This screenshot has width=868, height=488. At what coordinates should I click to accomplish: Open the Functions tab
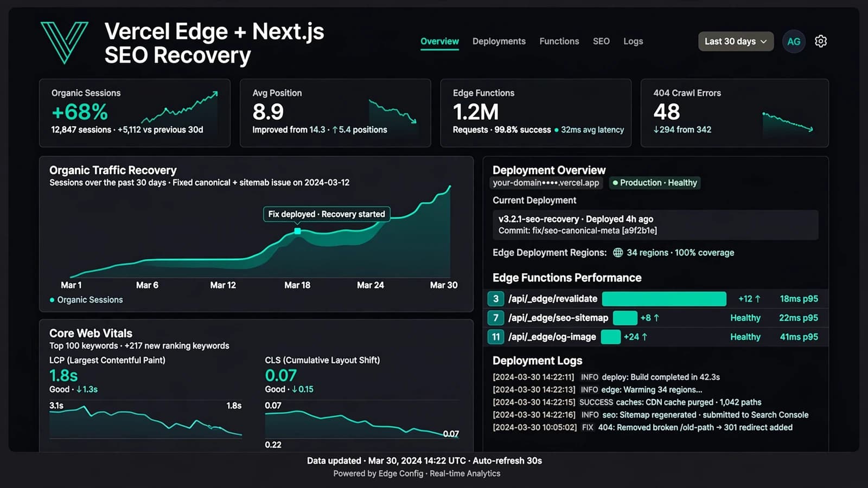pos(559,41)
